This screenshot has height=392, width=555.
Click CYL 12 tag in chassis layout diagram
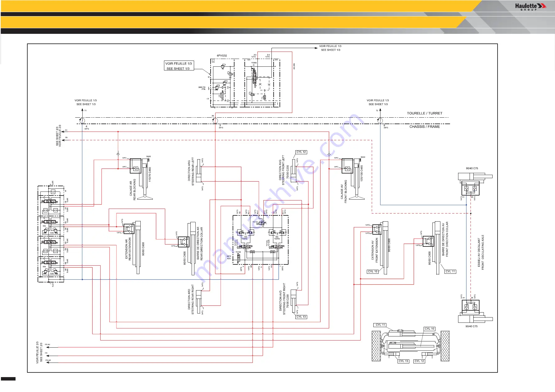coord(419,361)
